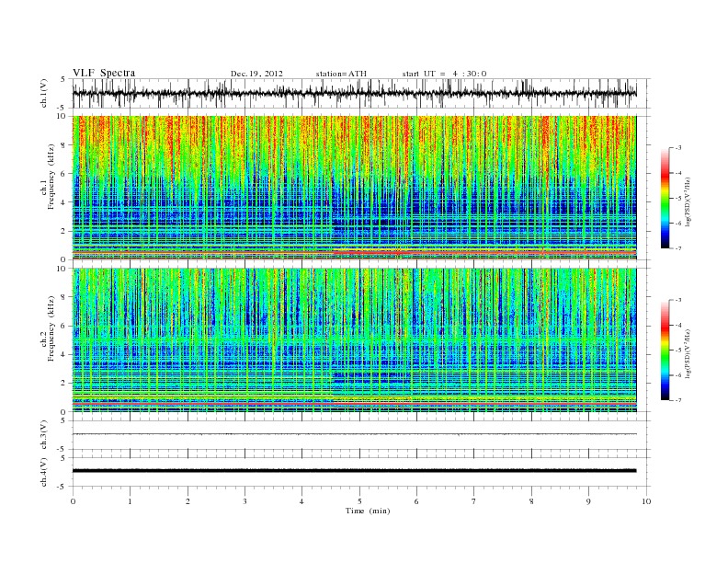This screenshot has width=728, height=563.
Task: Click the time-axis tick label "8"
Action: [x=531, y=501]
